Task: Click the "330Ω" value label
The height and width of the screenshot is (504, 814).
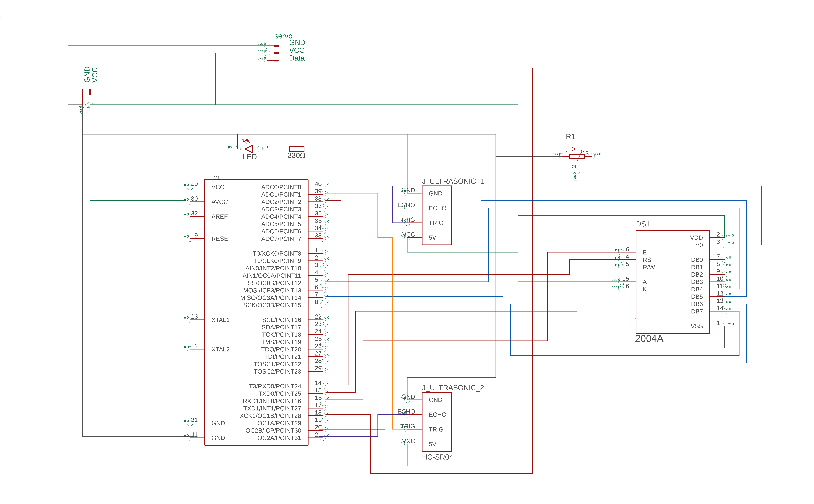Action: click(x=296, y=156)
